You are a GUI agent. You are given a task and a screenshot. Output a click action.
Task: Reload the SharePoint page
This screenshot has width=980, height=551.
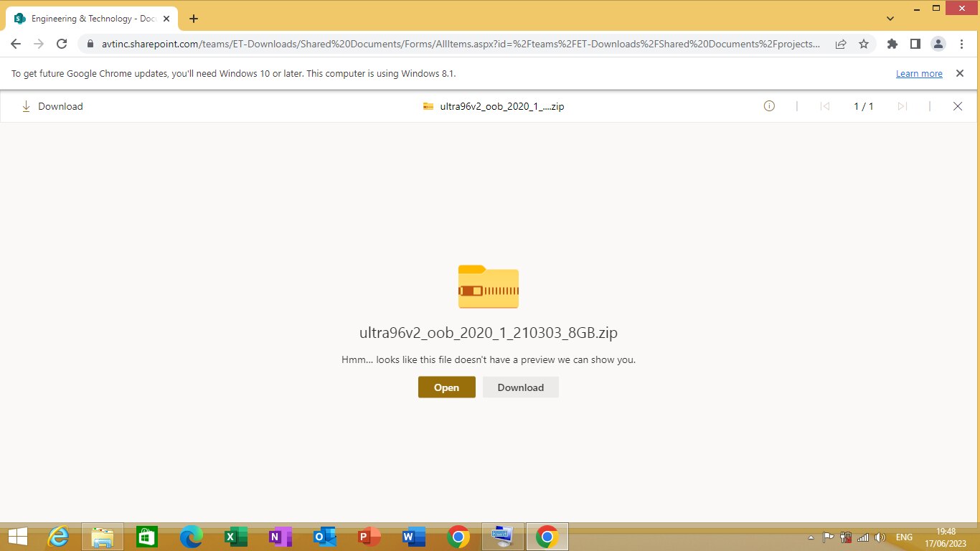point(62,44)
